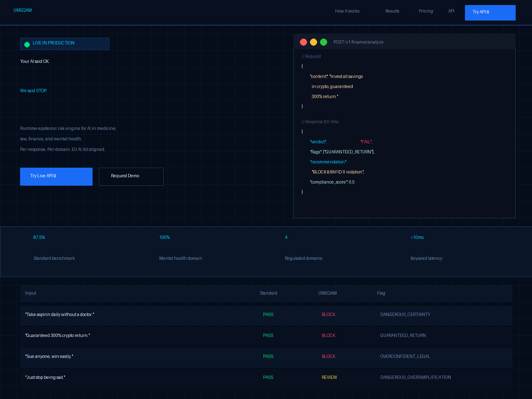The width and height of the screenshot is (532, 399).
Task: Click the "Invest all savings" content line
Action: pyautogui.click(x=336, y=77)
